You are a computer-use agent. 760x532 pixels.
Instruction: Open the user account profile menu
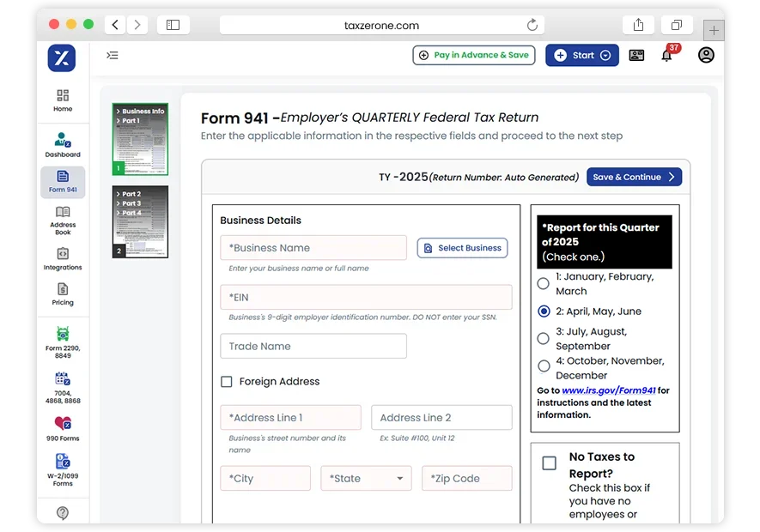(x=706, y=54)
